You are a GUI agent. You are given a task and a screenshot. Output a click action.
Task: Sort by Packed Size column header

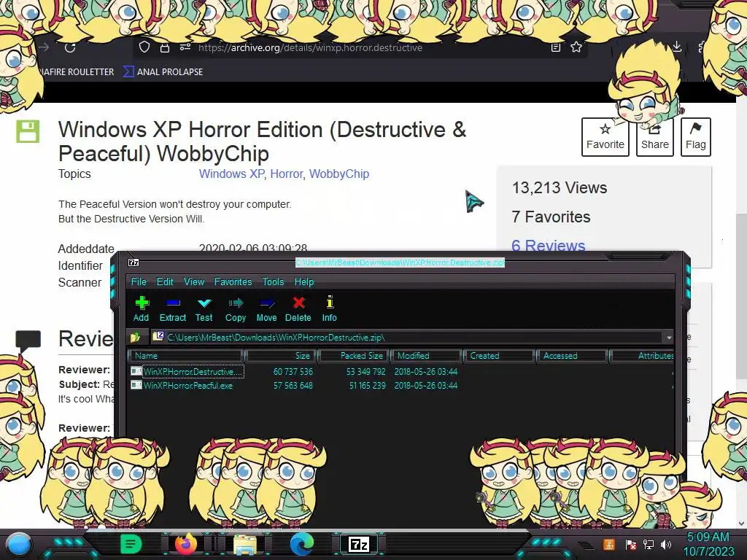[354, 356]
